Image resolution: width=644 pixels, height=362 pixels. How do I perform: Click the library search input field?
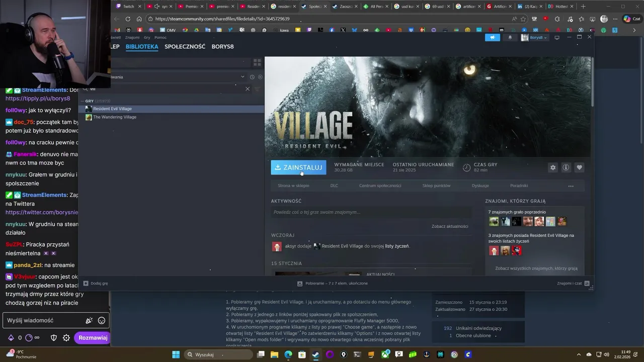[166, 89]
